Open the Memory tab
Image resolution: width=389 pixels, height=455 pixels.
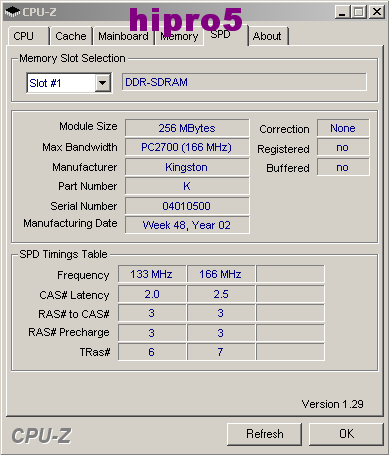tap(179, 37)
